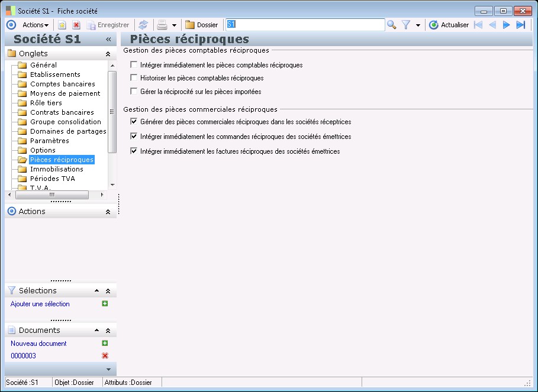Uncheck Générer des pièces commerciales réciproques

pyautogui.click(x=134, y=121)
